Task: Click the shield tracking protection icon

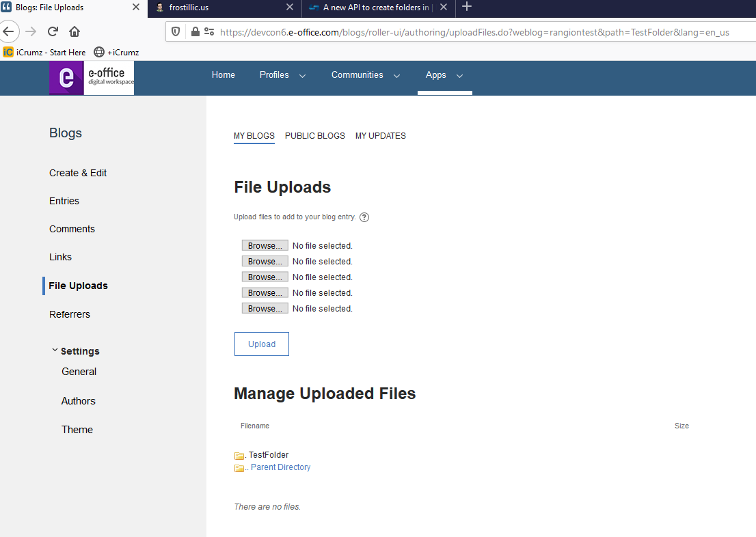Action: tap(176, 31)
